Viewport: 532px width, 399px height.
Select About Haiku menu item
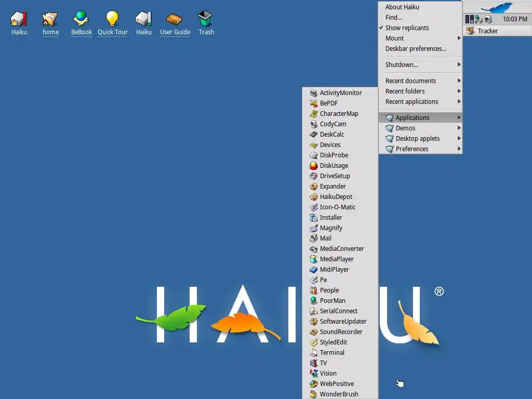coord(420,7)
